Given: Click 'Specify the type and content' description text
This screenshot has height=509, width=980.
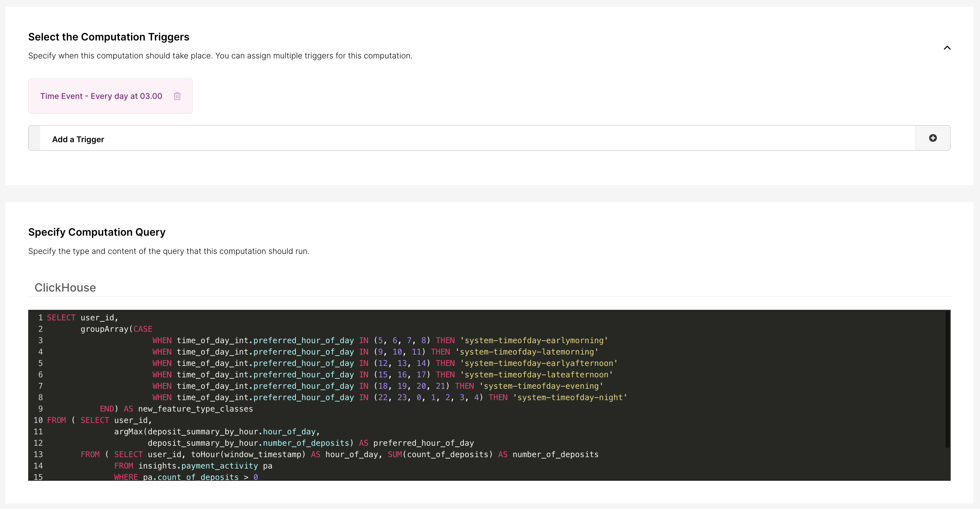Looking at the screenshot, I should click(x=169, y=251).
